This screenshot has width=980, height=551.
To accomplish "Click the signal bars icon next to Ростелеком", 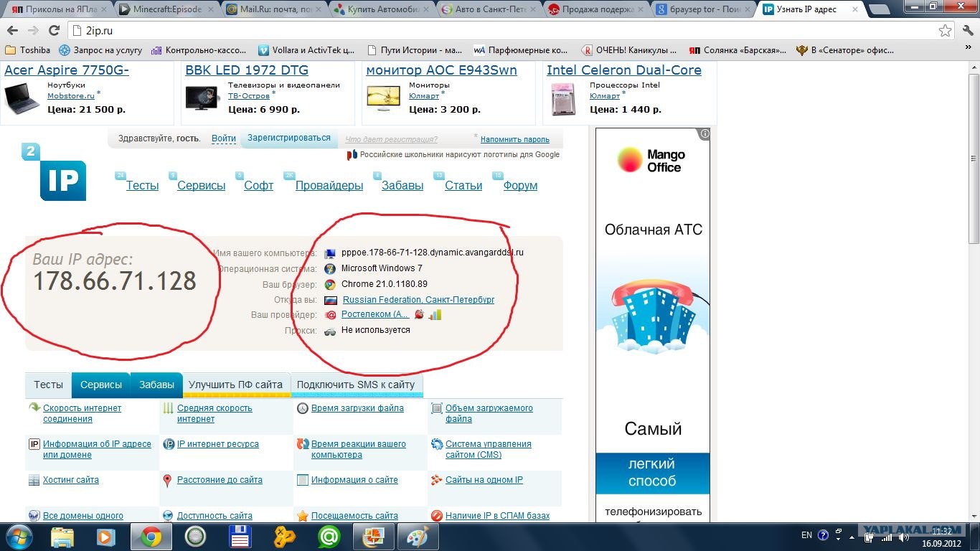I will point(435,314).
